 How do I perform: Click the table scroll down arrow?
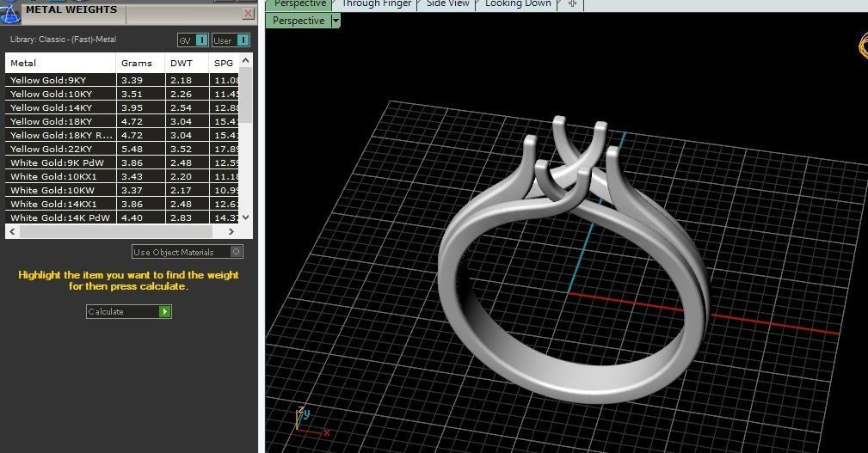[246, 217]
